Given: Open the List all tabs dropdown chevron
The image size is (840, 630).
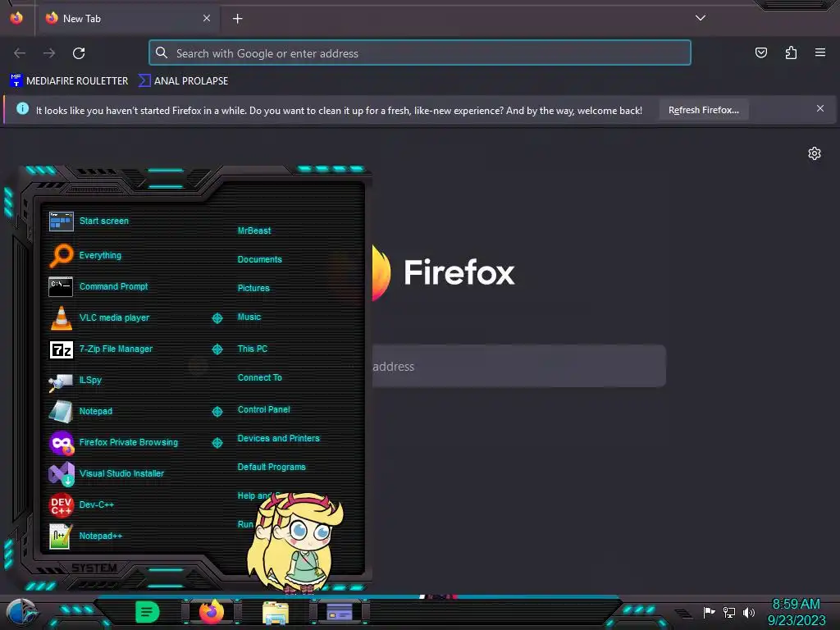Looking at the screenshot, I should click(701, 18).
